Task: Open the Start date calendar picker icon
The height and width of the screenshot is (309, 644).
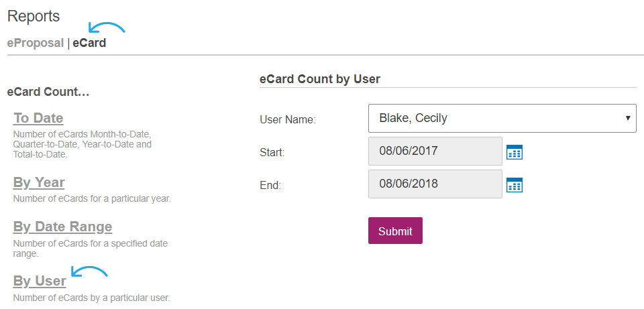Action: (515, 152)
